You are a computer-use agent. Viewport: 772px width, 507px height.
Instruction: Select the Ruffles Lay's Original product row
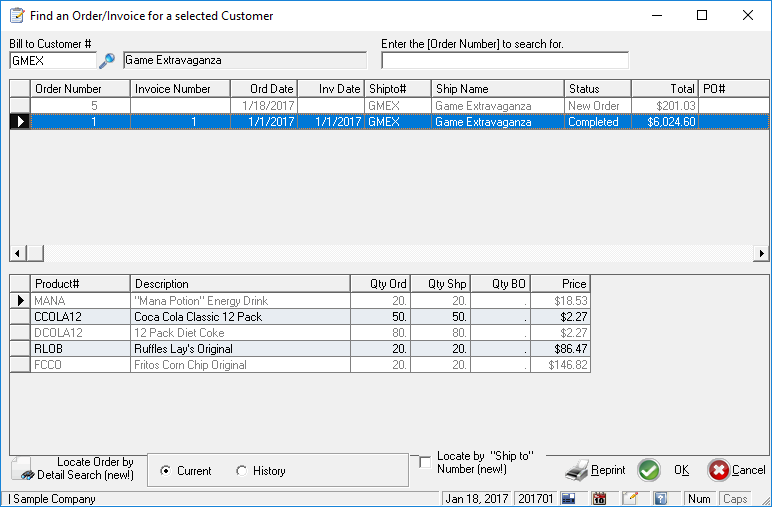[x=183, y=349]
